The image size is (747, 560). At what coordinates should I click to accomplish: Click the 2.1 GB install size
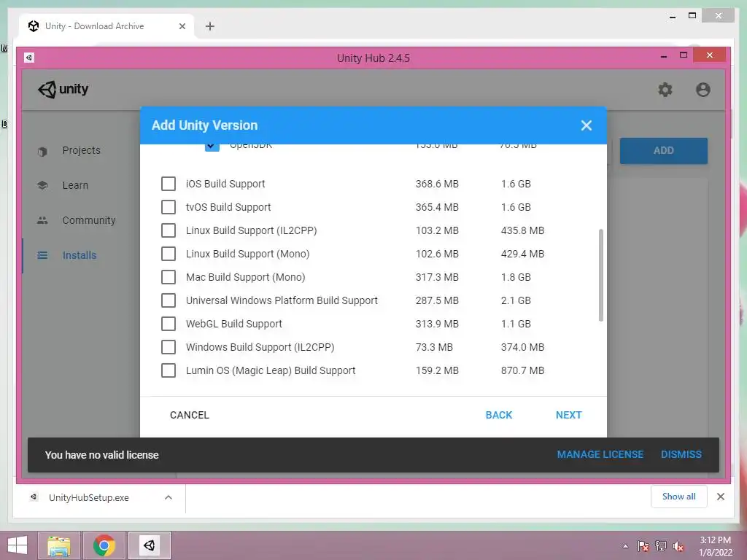pos(516,300)
